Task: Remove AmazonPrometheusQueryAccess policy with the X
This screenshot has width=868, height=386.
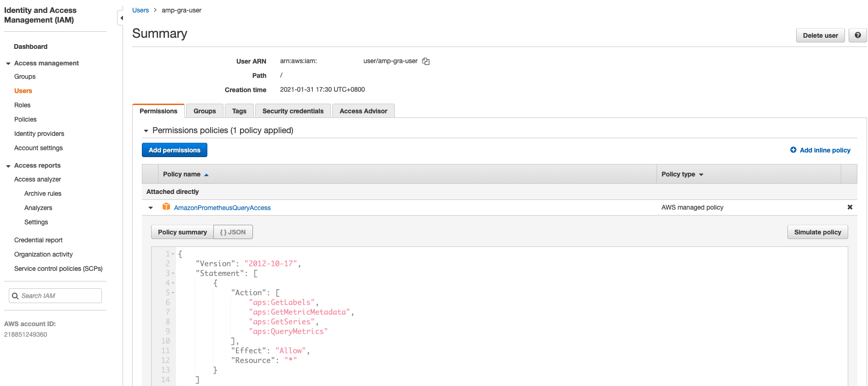Action: 850,207
